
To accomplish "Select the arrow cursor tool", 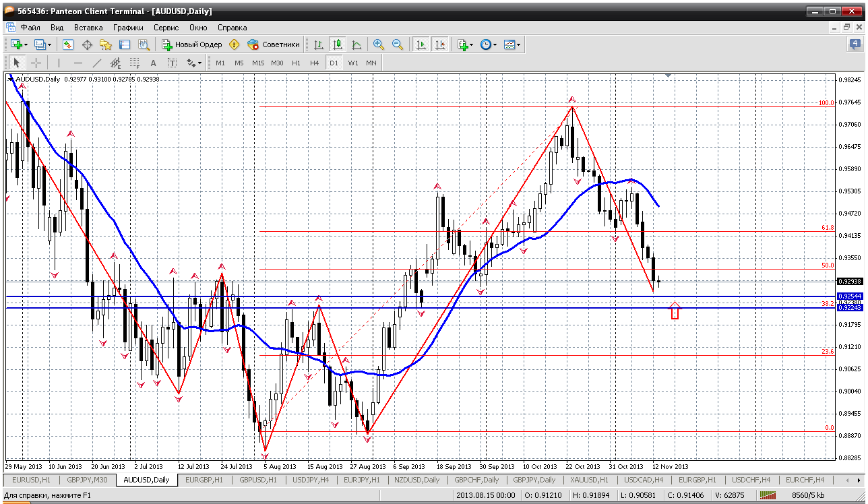I will click(x=17, y=63).
